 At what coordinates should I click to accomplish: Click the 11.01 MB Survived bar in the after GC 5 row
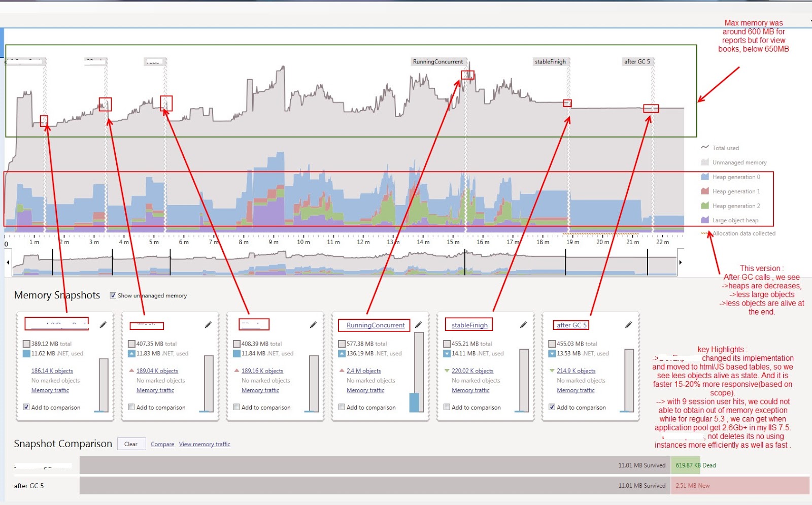(375, 486)
